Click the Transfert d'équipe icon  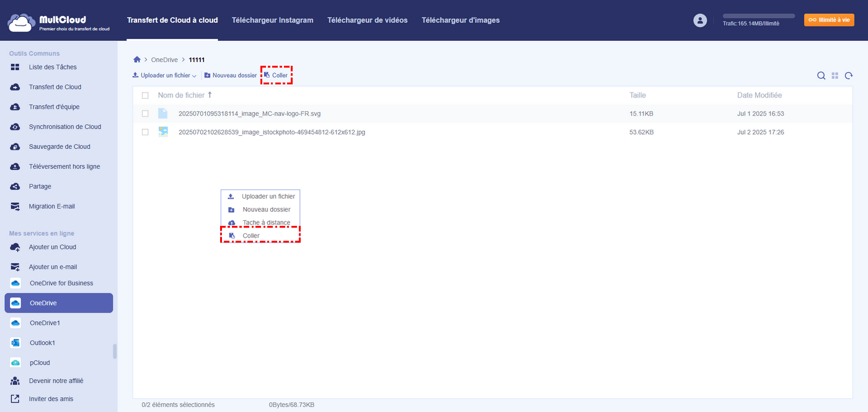15,107
